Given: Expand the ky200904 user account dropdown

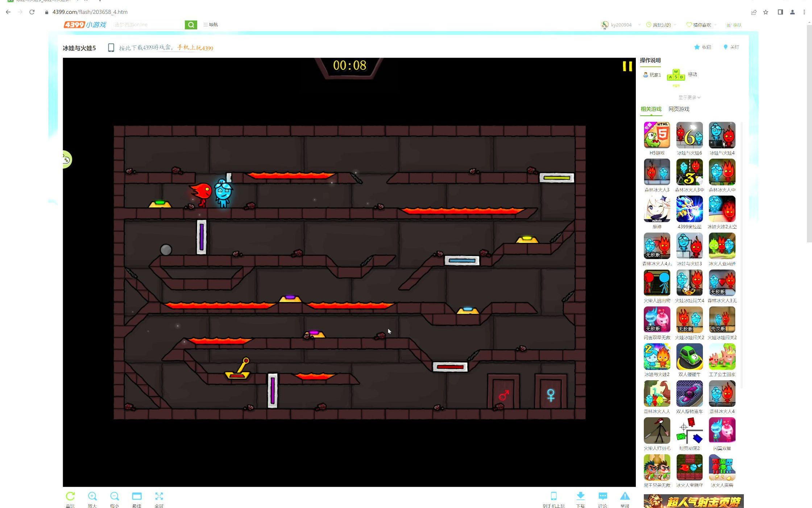Looking at the screenshot, I should coord(621,25).
